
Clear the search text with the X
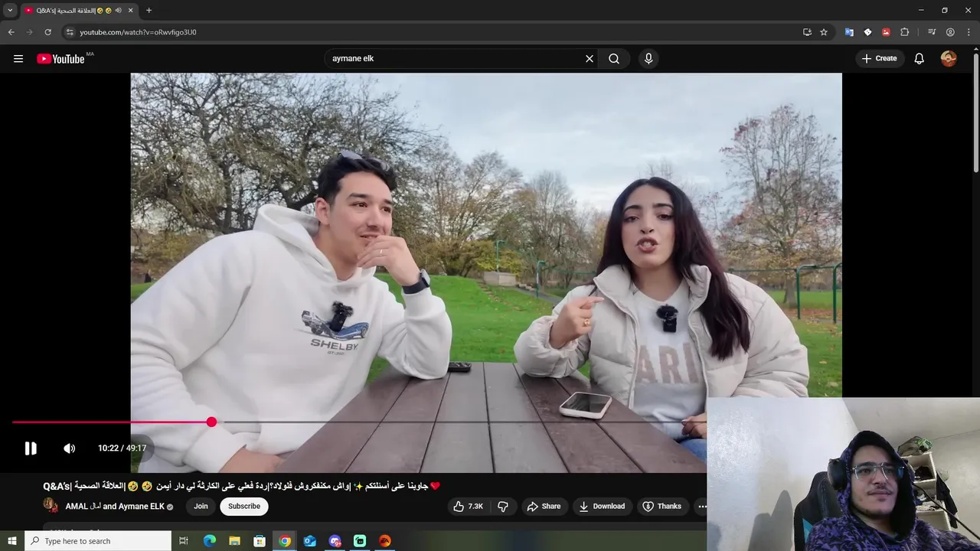point(590,59)
